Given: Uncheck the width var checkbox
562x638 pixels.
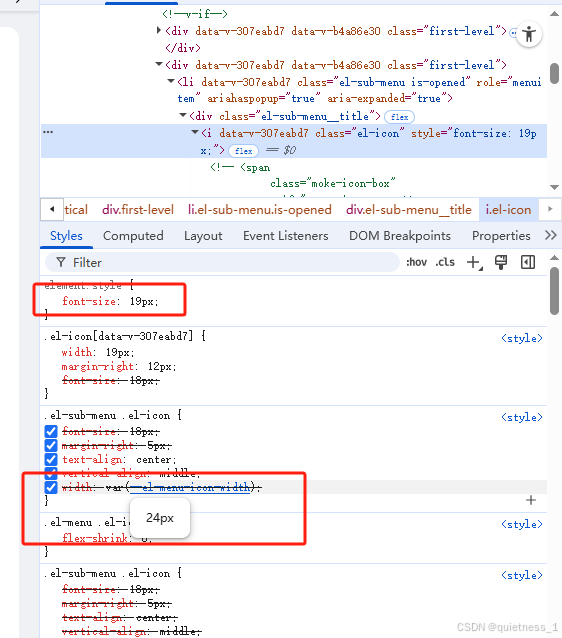Looking at the screenshot, I should coord(51,487).
